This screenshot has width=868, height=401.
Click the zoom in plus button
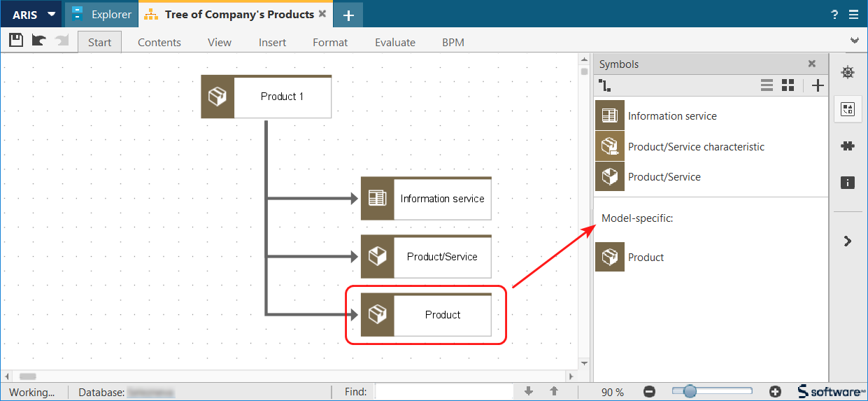pyautogui.click(x=775, y=392)
